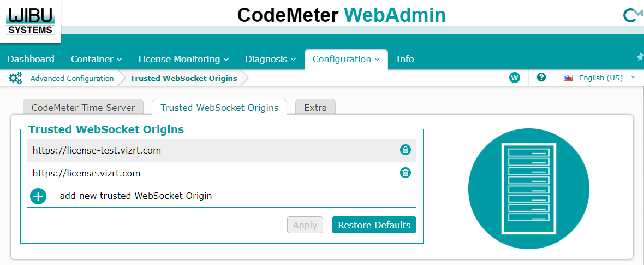Switch to the Extra tab
The height and width of the screenshot is (265, 644).
(315, 108)
